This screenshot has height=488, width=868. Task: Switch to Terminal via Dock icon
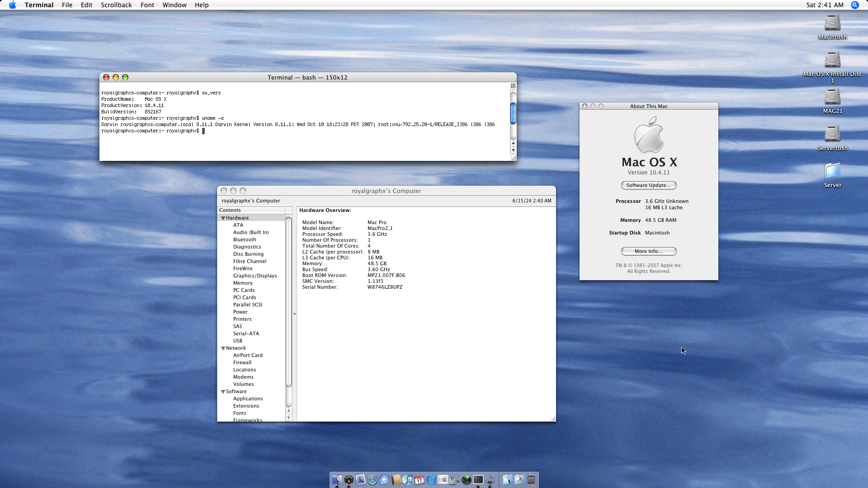(478, 479)
